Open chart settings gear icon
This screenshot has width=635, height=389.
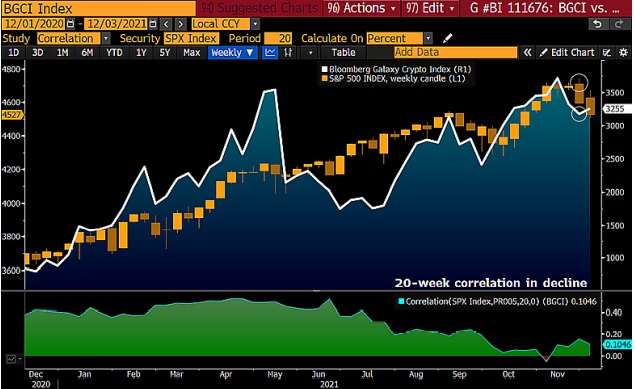pos(623,52)
